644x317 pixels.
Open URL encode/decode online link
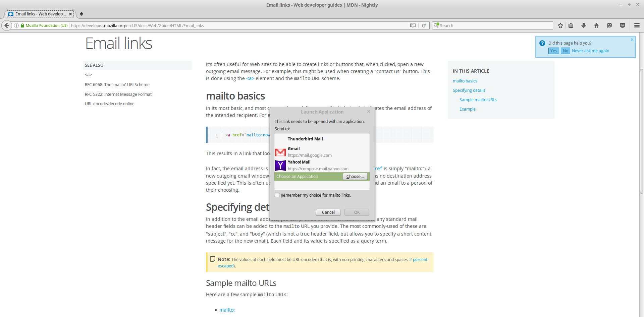(x=109, y=104)
